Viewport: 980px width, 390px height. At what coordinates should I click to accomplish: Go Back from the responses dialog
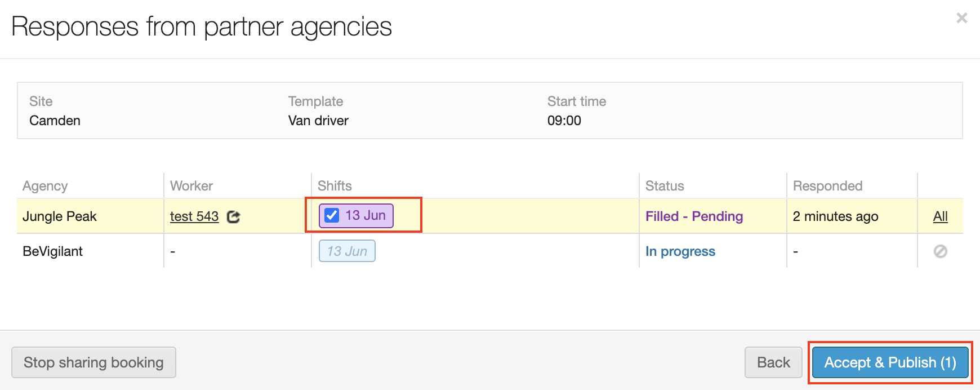coord(773,362)
